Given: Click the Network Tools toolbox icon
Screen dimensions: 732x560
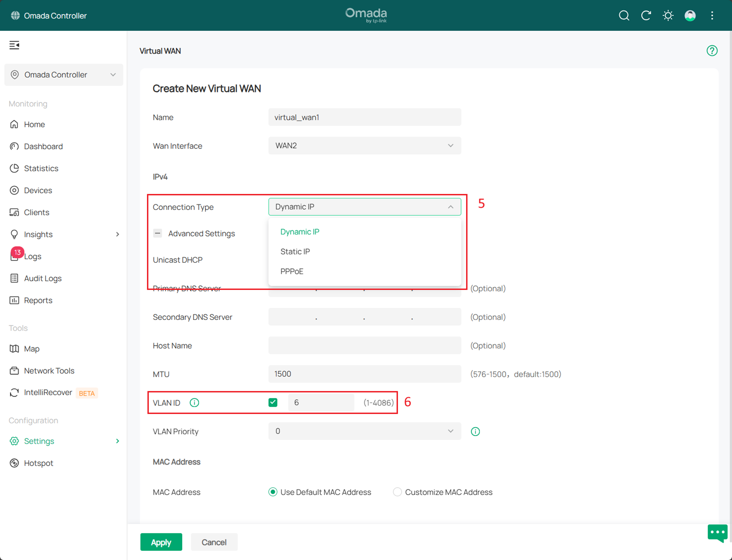Looking at the screenshot, I should pyautogui.click(x=14, y=371).
